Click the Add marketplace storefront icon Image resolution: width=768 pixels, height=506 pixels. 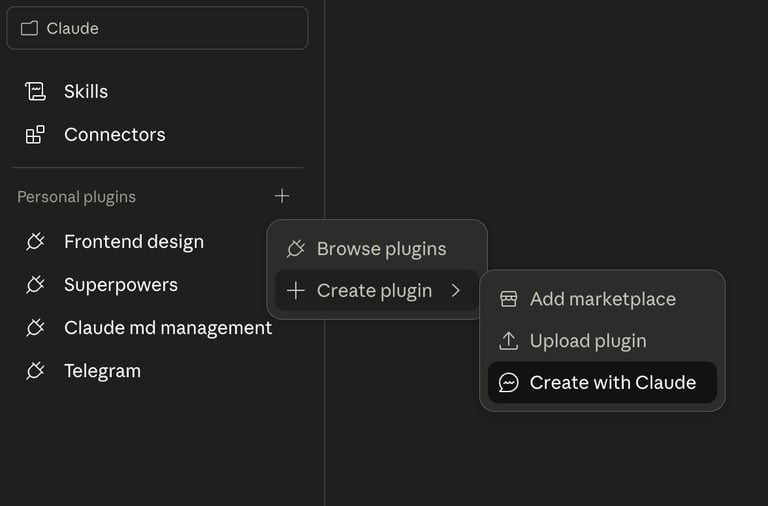tap(509, 299)
